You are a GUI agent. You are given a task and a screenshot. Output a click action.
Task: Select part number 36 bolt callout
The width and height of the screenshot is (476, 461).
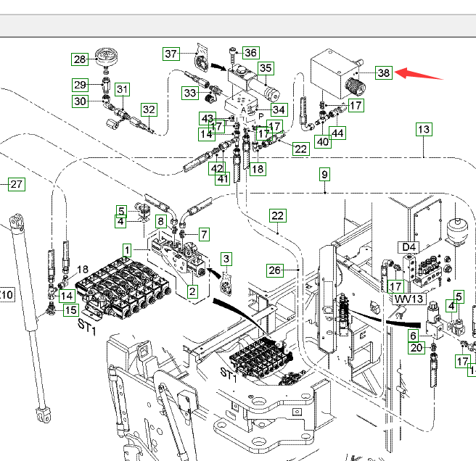[x=250, y=53]
